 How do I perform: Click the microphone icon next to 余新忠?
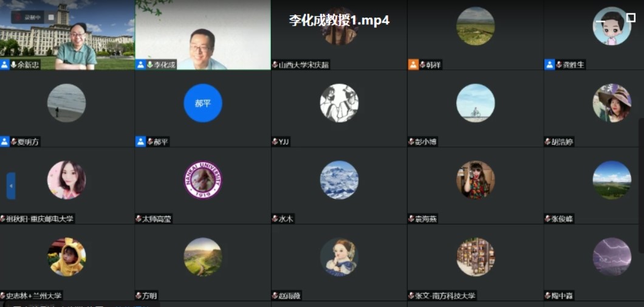13,64
